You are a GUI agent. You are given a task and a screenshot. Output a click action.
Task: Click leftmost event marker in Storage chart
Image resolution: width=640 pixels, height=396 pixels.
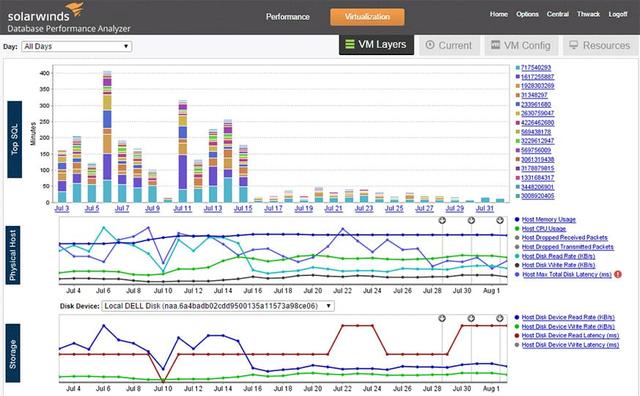tap(442, 318)
